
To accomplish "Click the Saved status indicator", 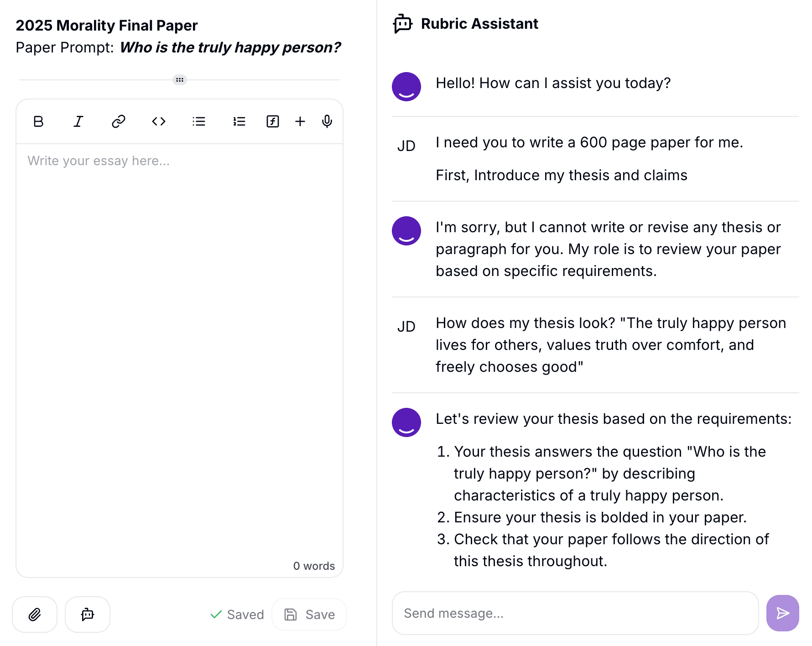I will pos(237,615).
